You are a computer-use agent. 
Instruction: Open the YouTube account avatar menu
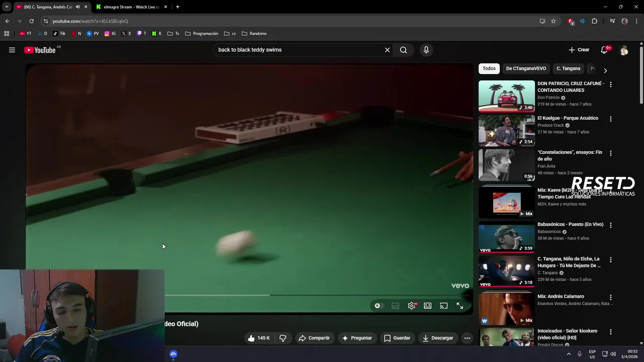coord(624,50)
